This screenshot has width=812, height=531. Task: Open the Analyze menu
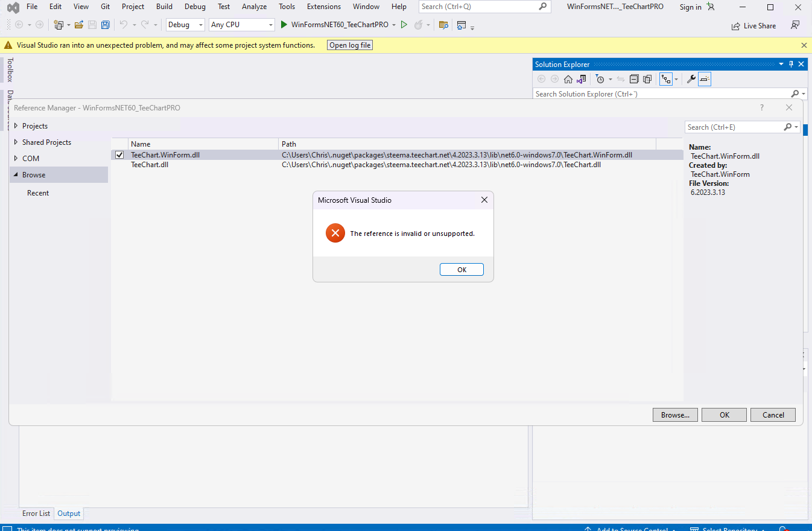pos(254,7)
